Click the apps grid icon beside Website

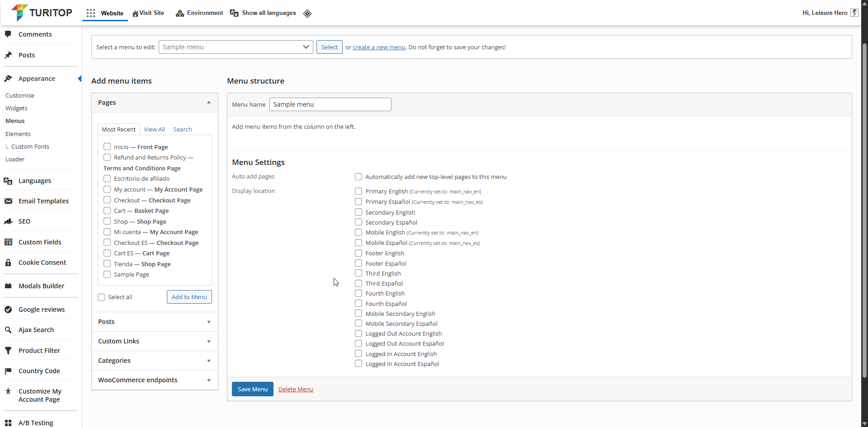[x=91, y=13]
